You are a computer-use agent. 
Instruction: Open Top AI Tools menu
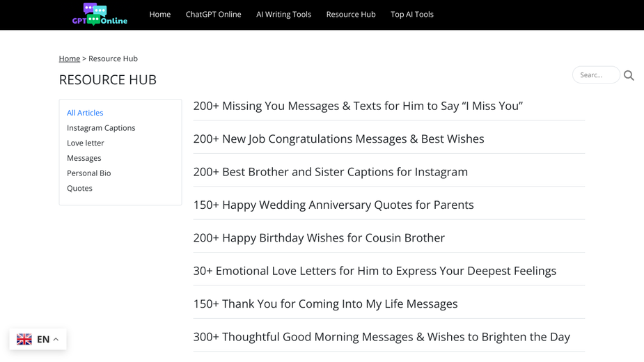pyautogui.click(x=412, y=15)
